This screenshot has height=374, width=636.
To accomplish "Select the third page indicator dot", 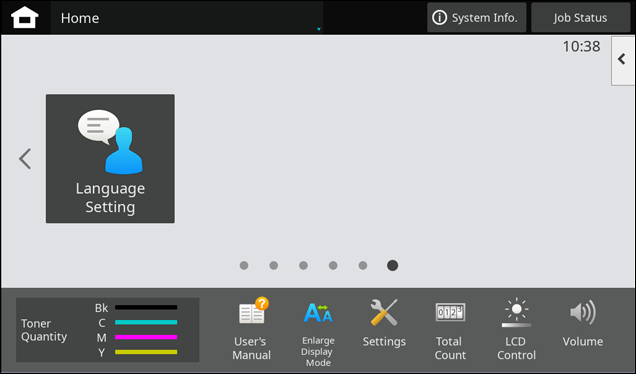I will 303,265.
